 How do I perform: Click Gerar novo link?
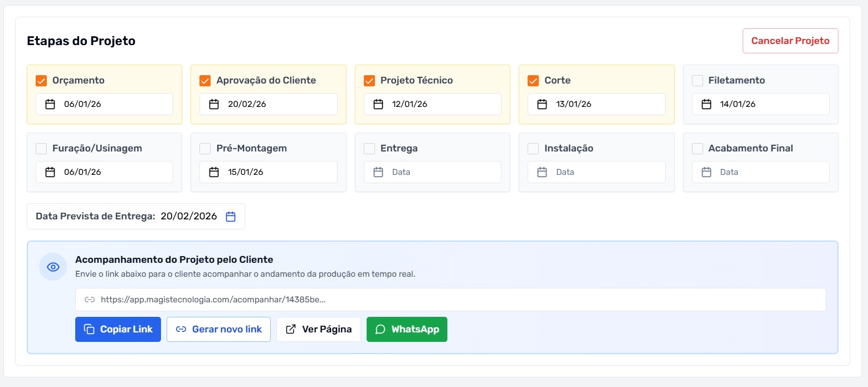coord(218,329)
